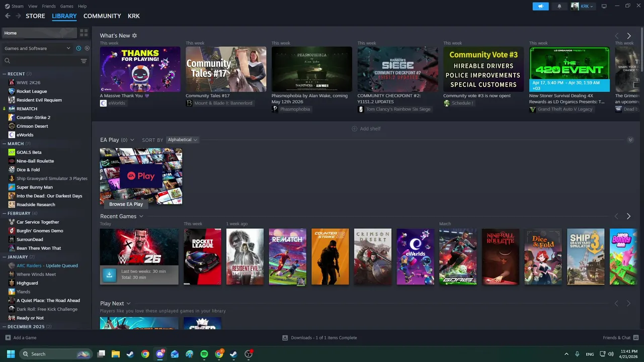The height and width of the screenshot is (362, 644).
Task: Click the Windows Start button
Action: coord(11,354)
